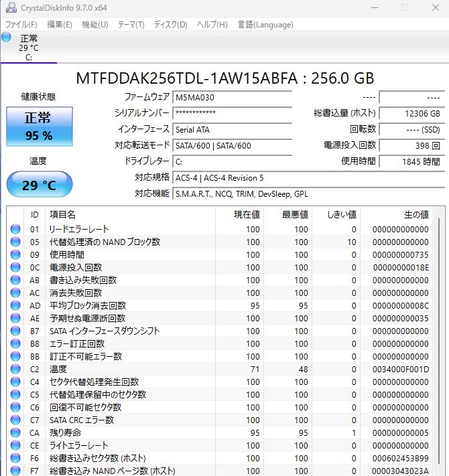The image size is (449, 476).
Task: Click the しきい値 column header
Action: [336, 215]
